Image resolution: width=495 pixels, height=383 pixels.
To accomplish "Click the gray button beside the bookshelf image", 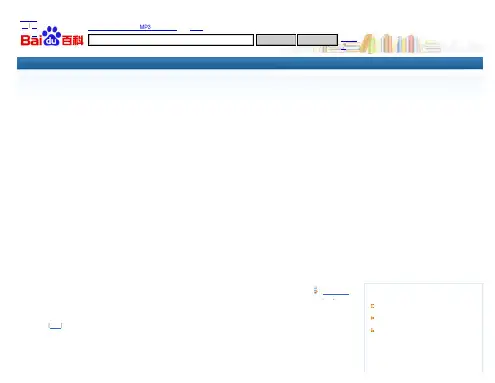I will (317, 40).
